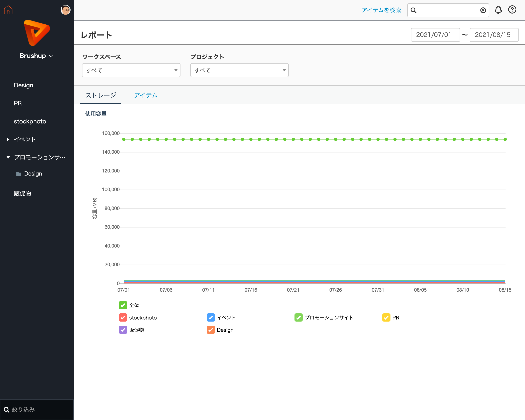Switch to the アイテム tab
525x420 pixels.
coord(146,95)
